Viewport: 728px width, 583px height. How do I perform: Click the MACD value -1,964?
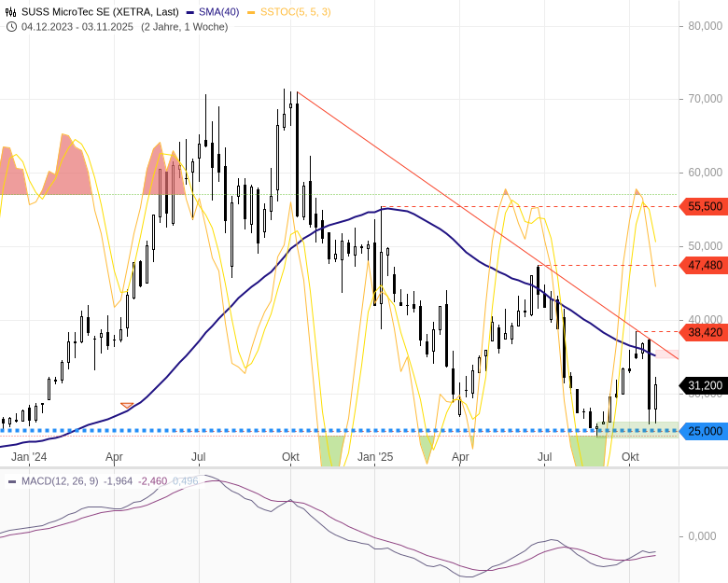(x=118, y=481)
